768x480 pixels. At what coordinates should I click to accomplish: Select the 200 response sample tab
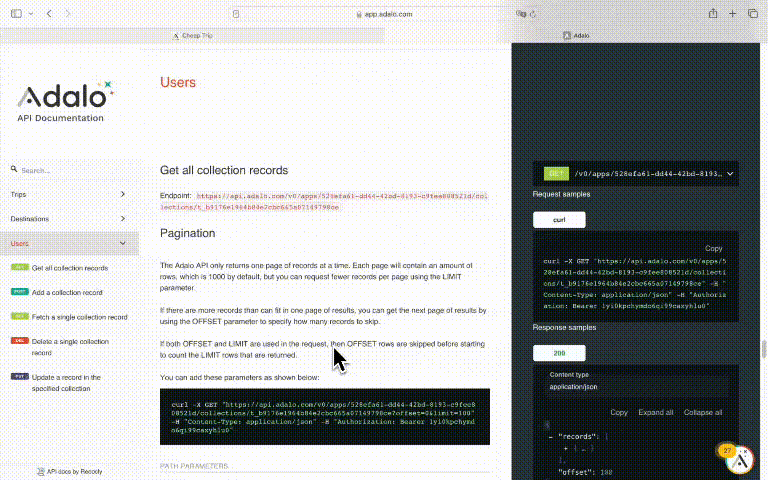tap(559, 353)
